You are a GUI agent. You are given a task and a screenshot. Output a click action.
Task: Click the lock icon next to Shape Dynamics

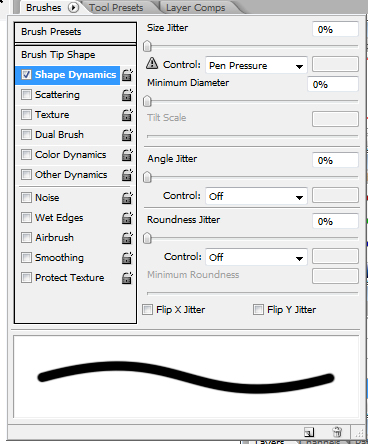pos(127,75)
